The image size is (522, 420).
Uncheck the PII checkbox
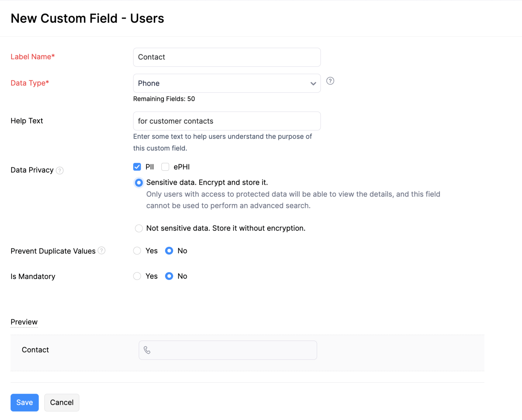[x=137, y=167]
